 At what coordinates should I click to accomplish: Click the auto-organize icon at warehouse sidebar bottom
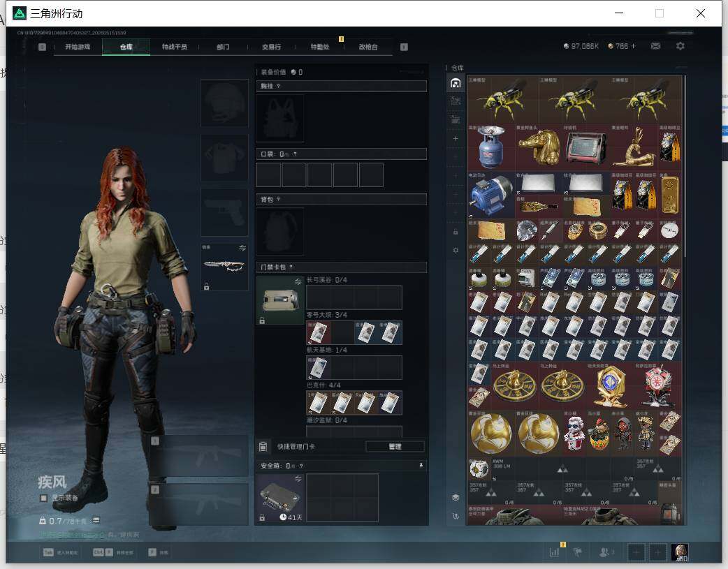(456, 516)
